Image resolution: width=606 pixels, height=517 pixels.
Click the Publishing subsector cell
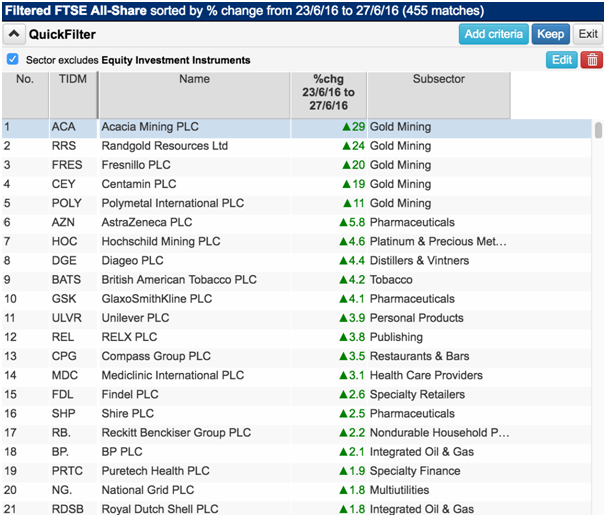[x=396, y=337]
